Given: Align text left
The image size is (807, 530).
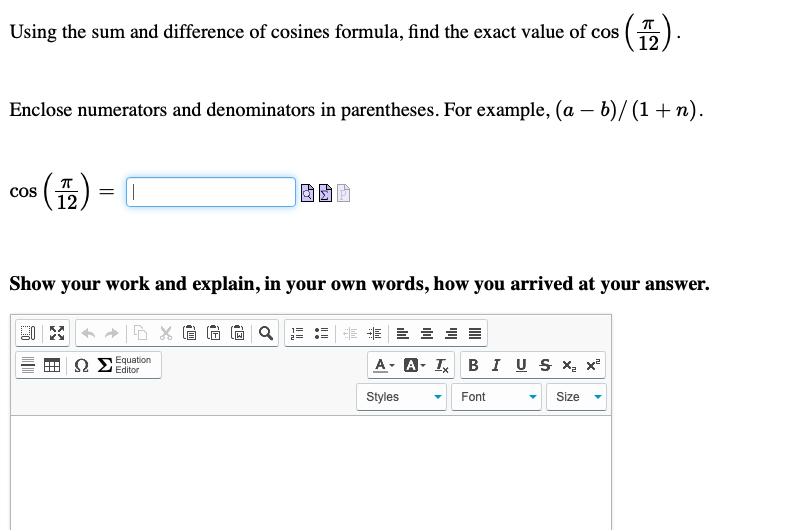Looking at the screenshot, I should [403, 333].
